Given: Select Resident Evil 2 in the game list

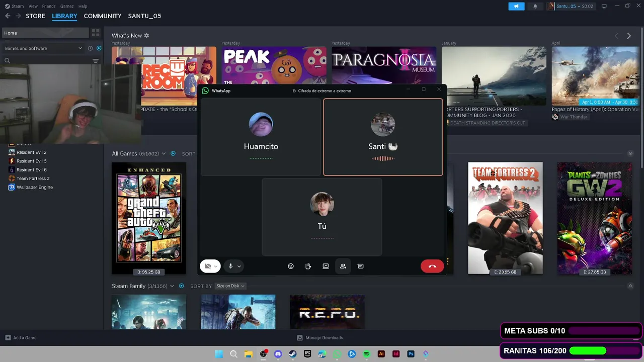Looking at the screenshot, I should pyautogui.click(x=31, y=152).
